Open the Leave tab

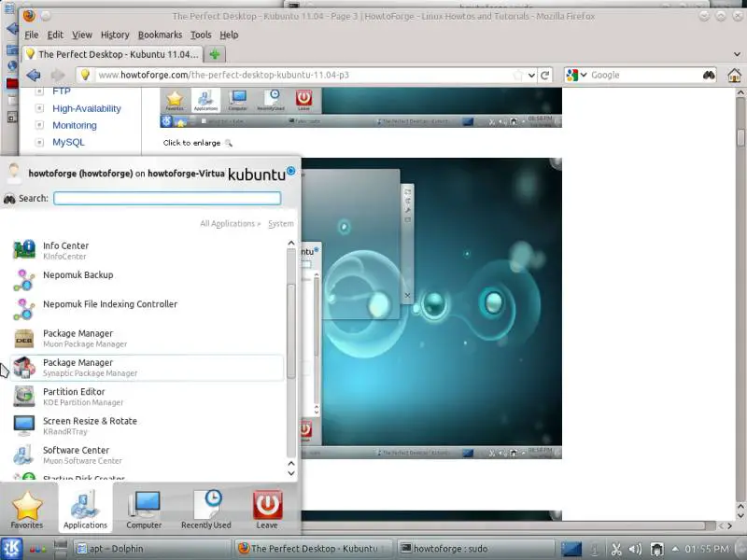[x=267, y=509]
